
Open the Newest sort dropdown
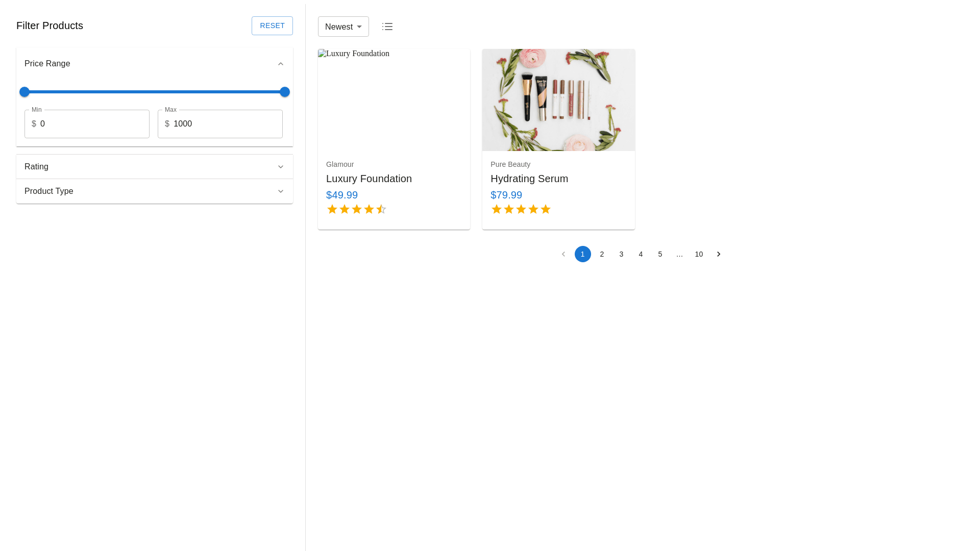pos(343,27)
